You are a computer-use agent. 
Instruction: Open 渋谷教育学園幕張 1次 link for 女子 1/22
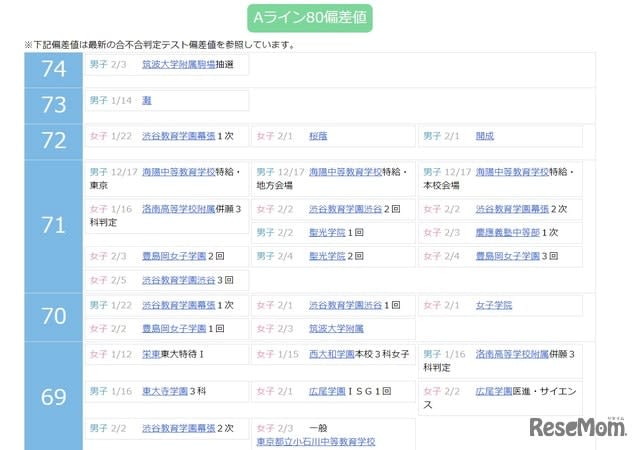click(179, 136)
